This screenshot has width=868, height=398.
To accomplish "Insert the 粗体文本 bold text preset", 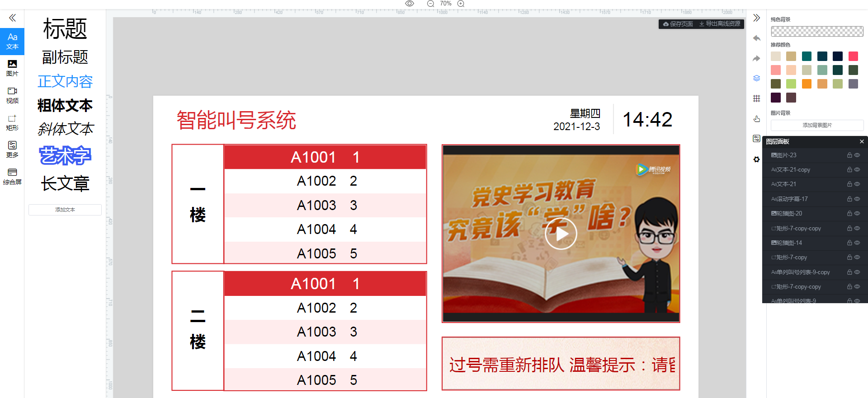I will tap(65, 105).
